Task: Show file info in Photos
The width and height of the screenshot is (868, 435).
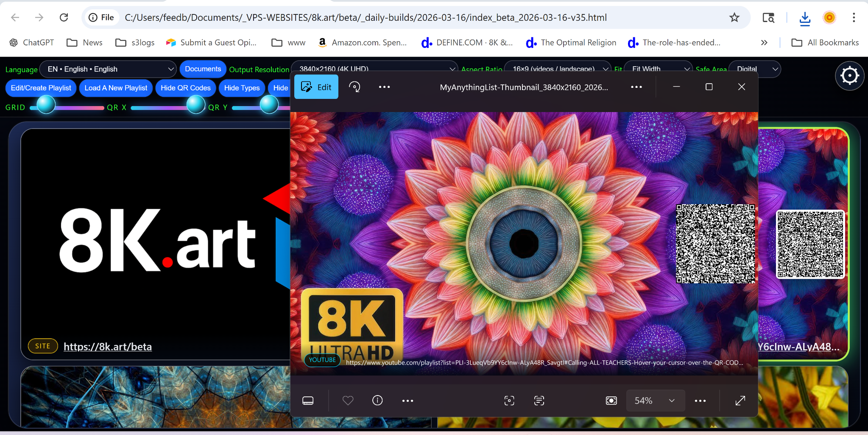Action: point(377,400)
